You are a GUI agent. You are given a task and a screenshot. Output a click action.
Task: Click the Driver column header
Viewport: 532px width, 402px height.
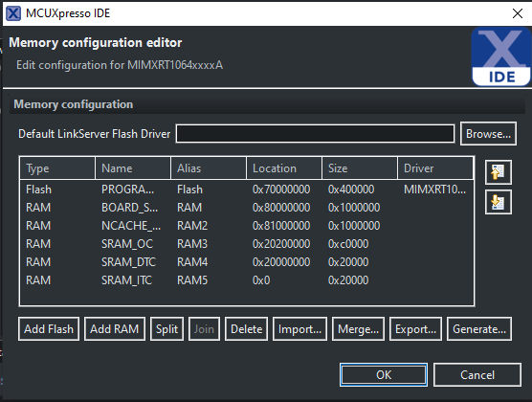click(435, 168)
